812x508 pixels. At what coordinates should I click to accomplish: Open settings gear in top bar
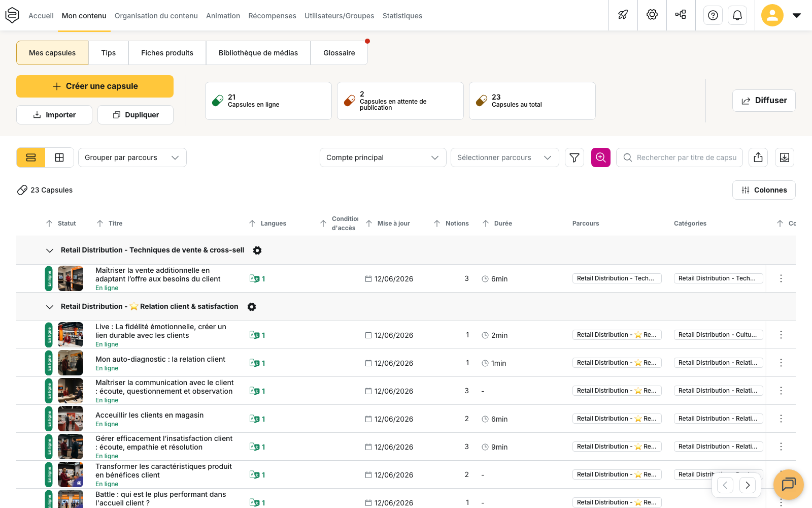[652, 15]
